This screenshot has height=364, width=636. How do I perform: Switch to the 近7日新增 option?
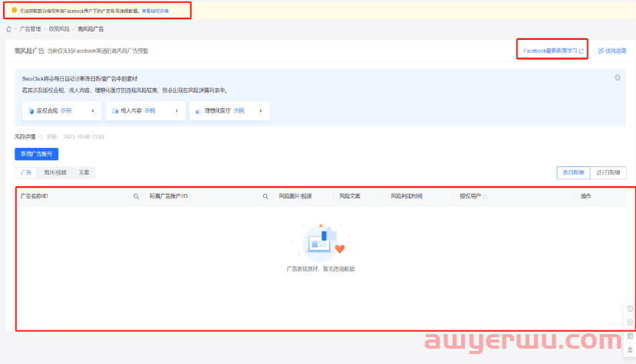(608, 172)
